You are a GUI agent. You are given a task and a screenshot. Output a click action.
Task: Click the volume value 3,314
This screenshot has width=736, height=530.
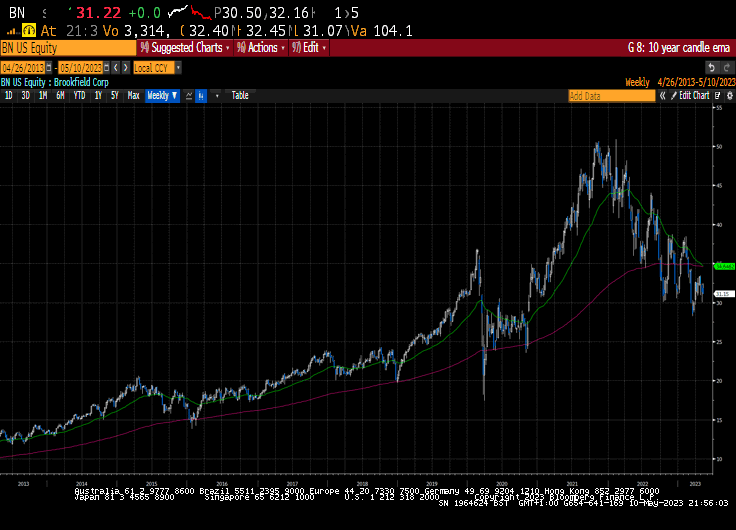[x=145, y=31]
